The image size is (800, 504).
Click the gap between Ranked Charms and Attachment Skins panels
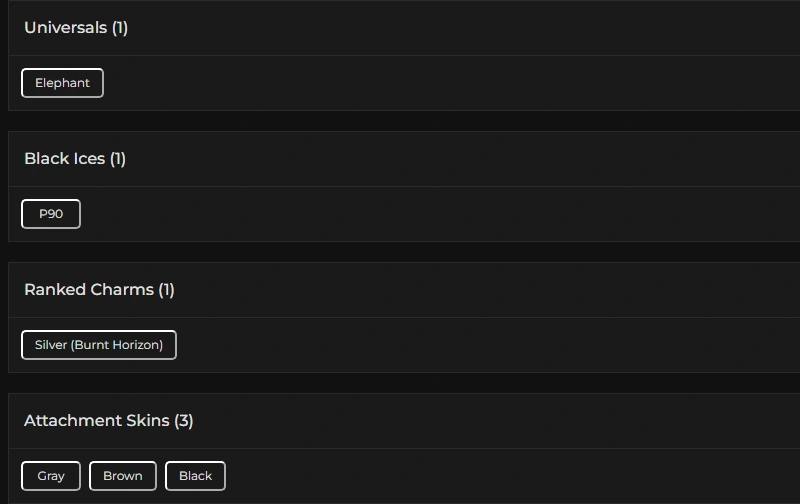click(400, 383)
